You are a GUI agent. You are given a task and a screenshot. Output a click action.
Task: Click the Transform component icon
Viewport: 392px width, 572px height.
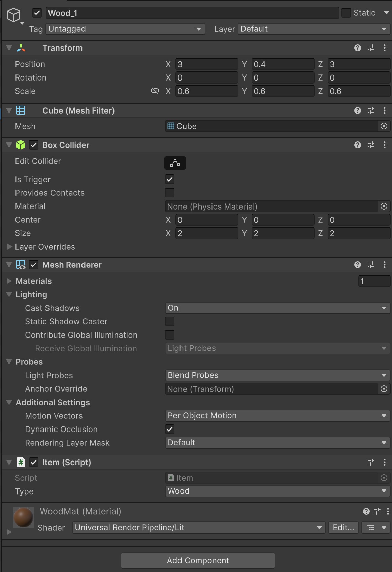click(x=21, y=48)
